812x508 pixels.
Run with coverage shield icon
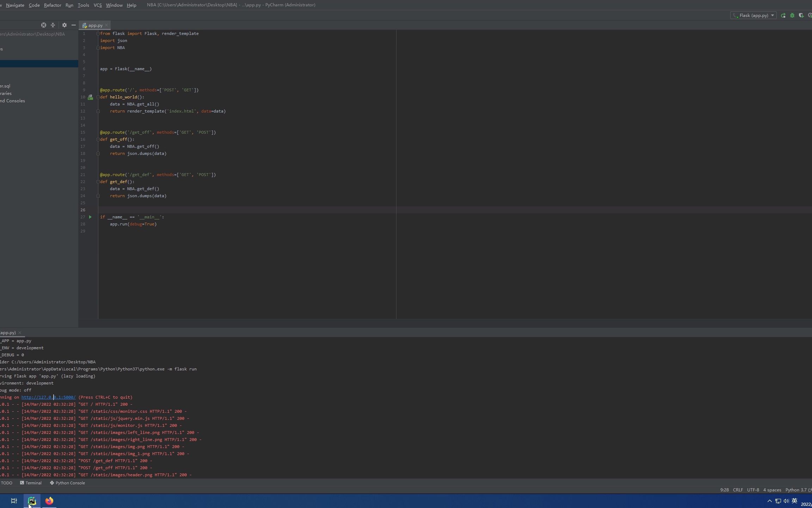click(801, 16)
